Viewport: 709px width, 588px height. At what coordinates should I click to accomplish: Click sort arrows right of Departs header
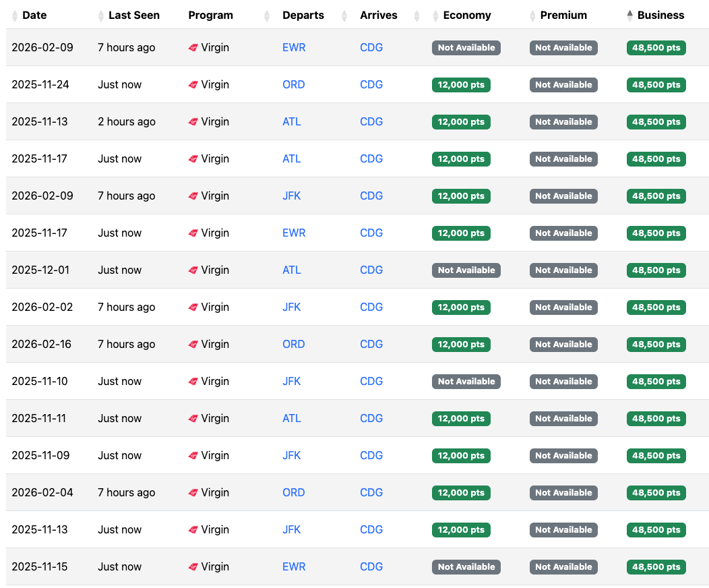[344, 16]
